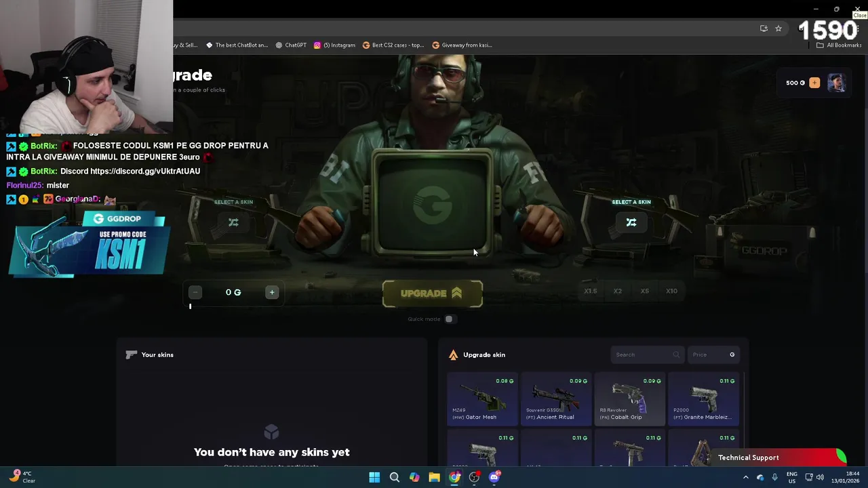This screenshot has height=488, width=868.
Task: Open the All Bookmarks folder
Action: [839, 45]
